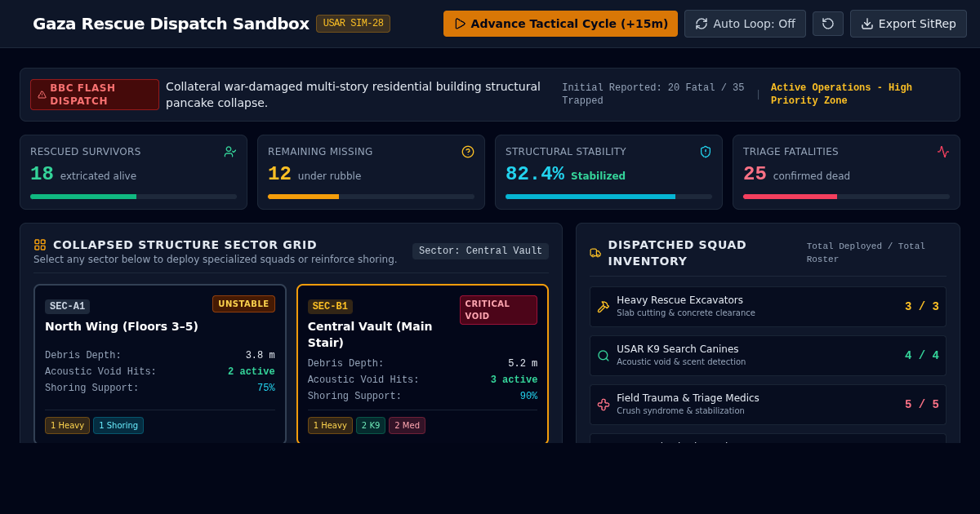Screen dimensions: 980x514
Task: Select the SEC-B1 Central Vault sector card
Action: 422,364
